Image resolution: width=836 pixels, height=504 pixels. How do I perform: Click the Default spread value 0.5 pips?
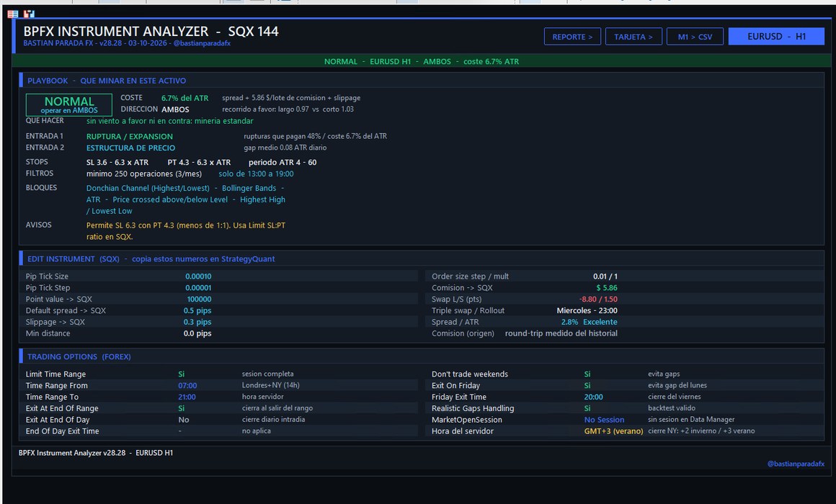tap(197, 310)
